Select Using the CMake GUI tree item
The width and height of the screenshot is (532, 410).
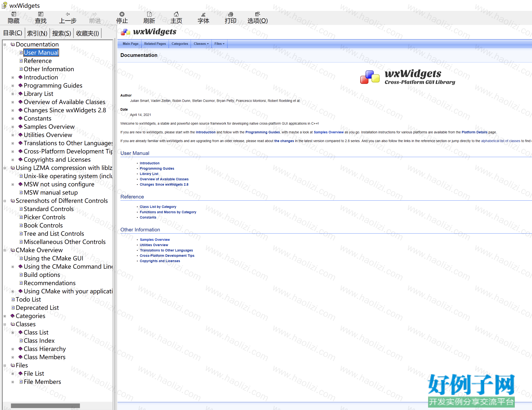[53, 258]
